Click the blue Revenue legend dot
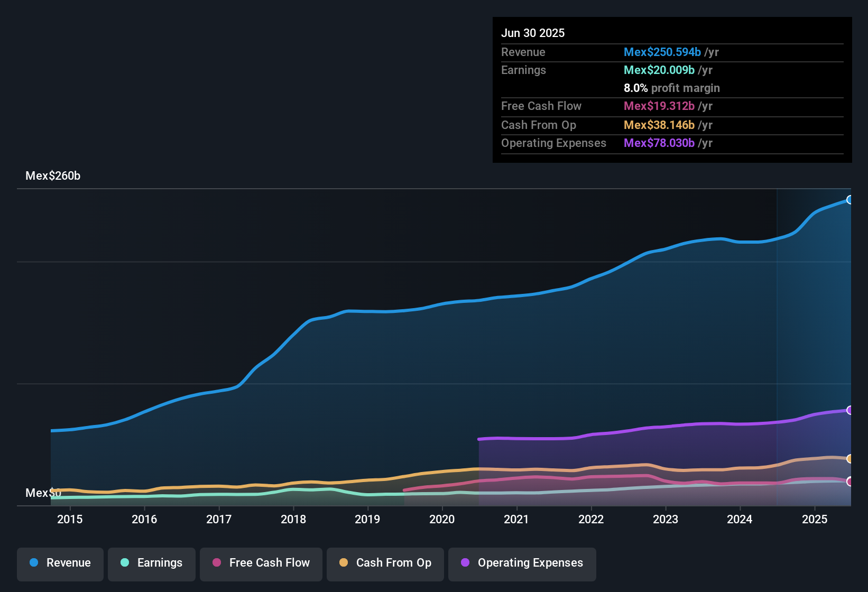 coord(33,563)
